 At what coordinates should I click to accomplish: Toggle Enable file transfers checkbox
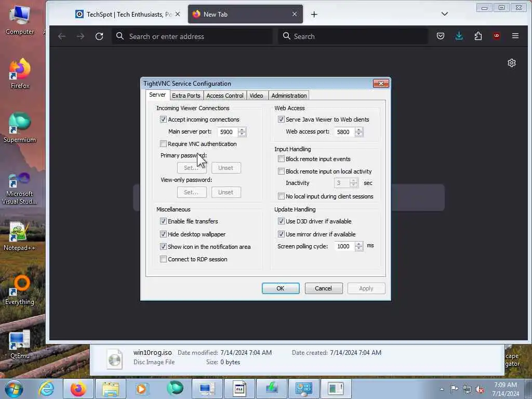[x=163, y=221]
